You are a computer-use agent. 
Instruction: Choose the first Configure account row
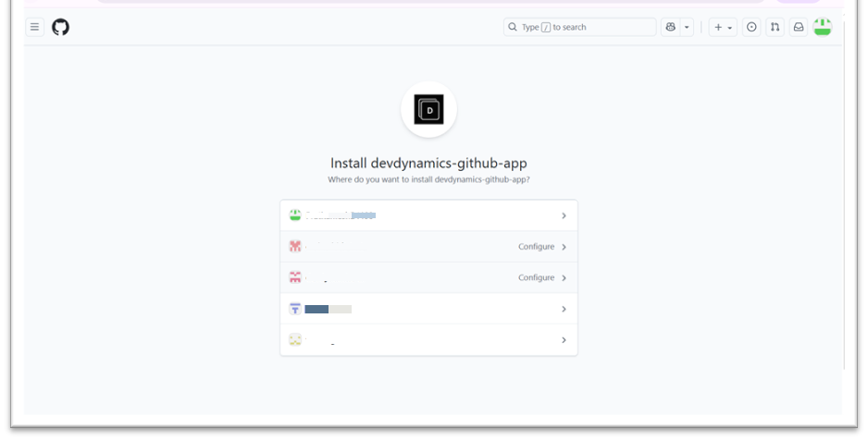[x=429, y=246]
